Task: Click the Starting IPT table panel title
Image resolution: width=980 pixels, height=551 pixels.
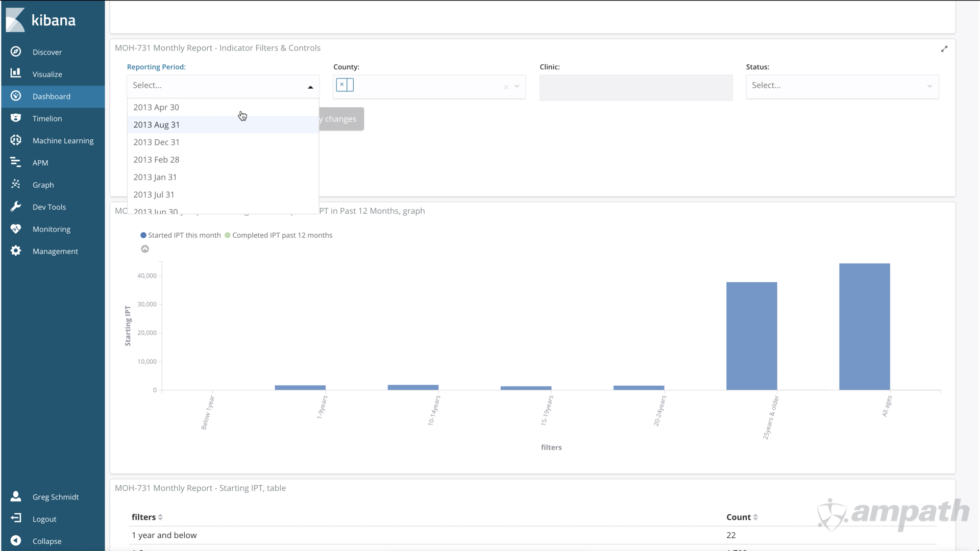Action: (x=200, y=488)
